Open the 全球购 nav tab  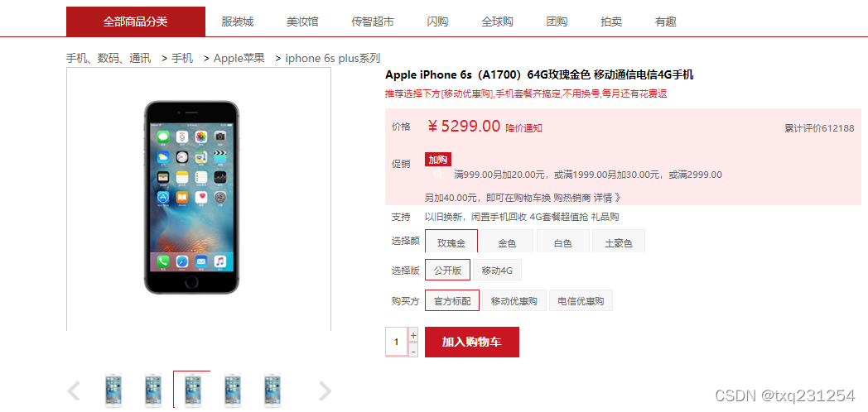(497, 22)
